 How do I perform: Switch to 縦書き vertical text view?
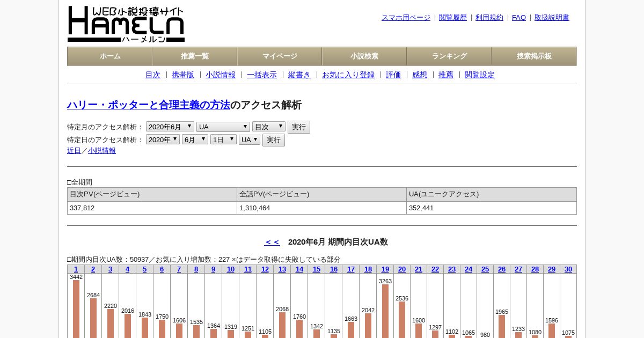(x=299, y=75)
